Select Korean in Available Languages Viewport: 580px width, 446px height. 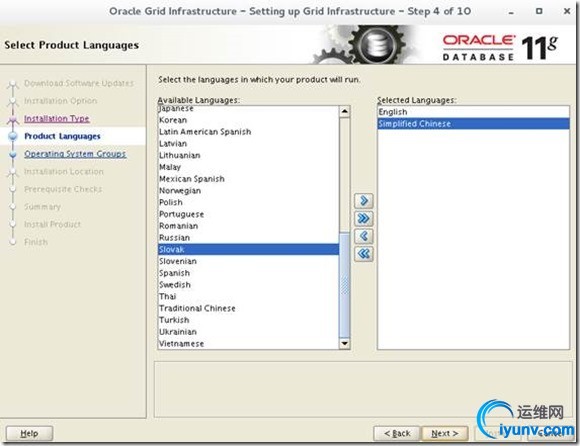point(248,120)
